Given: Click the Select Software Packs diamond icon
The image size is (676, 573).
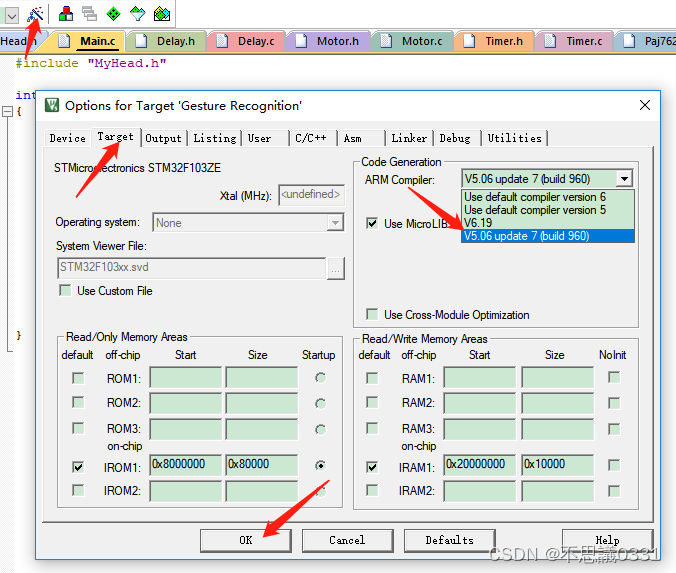Looking at the screenshot, I should click(138, 14).
